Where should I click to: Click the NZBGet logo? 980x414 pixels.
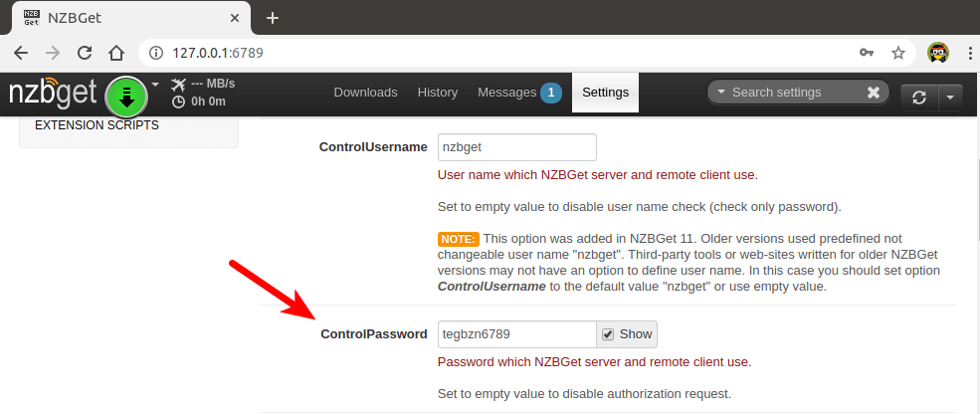click(x=53, y=94)
